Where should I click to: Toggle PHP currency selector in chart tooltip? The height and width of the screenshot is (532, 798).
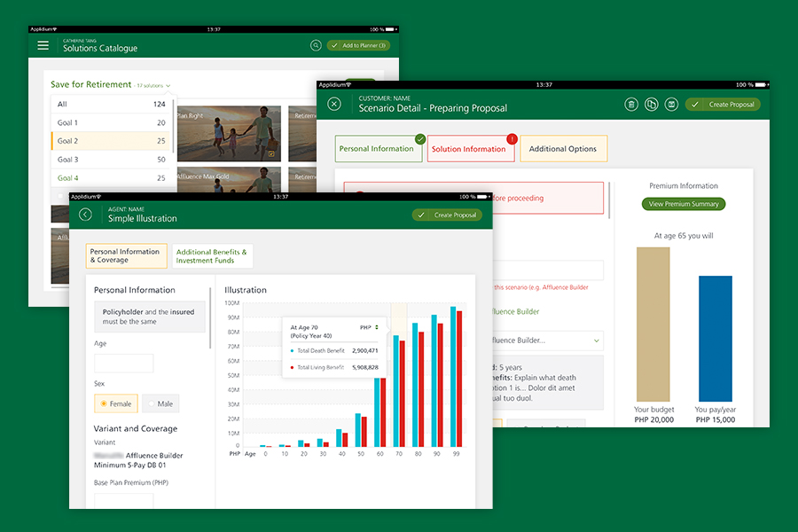click(x=370, y=327)
